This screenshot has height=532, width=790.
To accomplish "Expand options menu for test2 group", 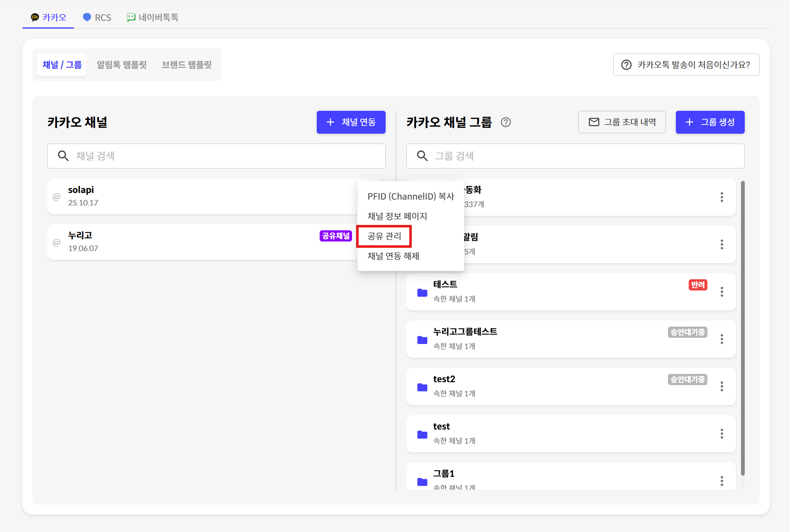I will (x=722, y=386).
